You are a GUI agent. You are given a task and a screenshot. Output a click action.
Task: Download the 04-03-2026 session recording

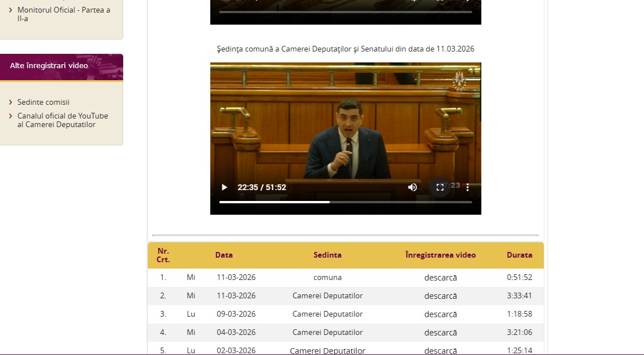click(x=441, y=333)
